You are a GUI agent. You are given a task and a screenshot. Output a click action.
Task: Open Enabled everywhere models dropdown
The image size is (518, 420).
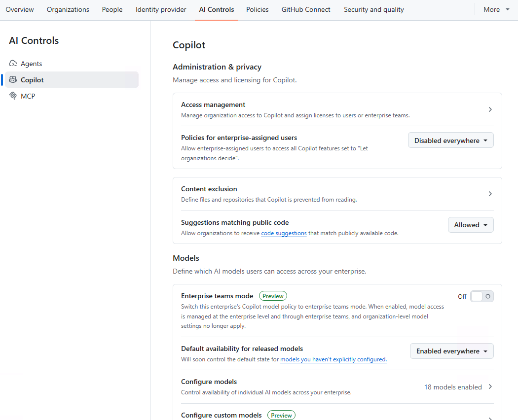click(x=451, y=351)
